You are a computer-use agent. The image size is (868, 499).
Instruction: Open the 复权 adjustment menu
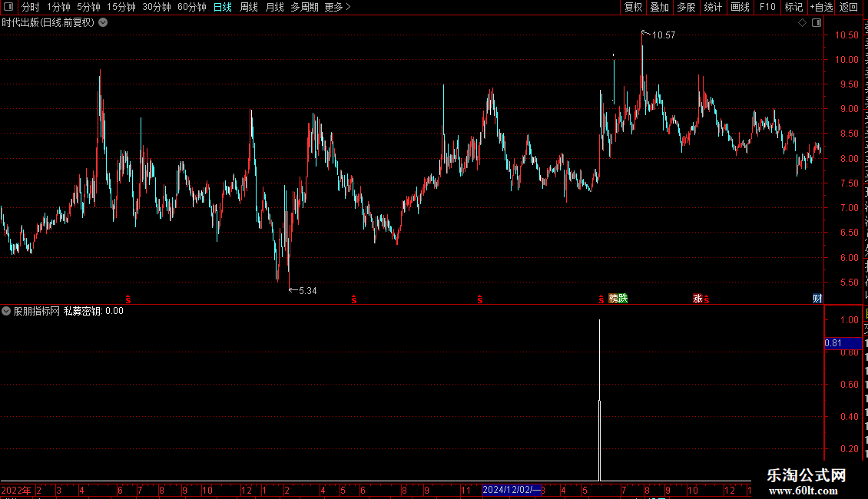[x=633, y=7]
